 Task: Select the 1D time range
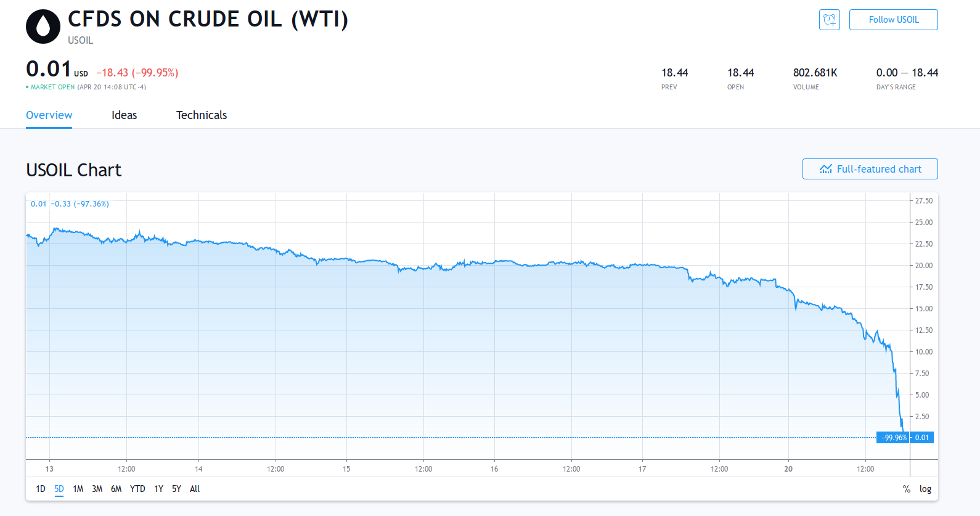click(41, 489)
